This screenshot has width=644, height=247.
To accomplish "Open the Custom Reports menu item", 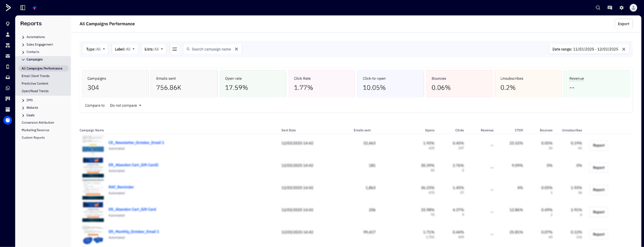I will click(33, 138).
